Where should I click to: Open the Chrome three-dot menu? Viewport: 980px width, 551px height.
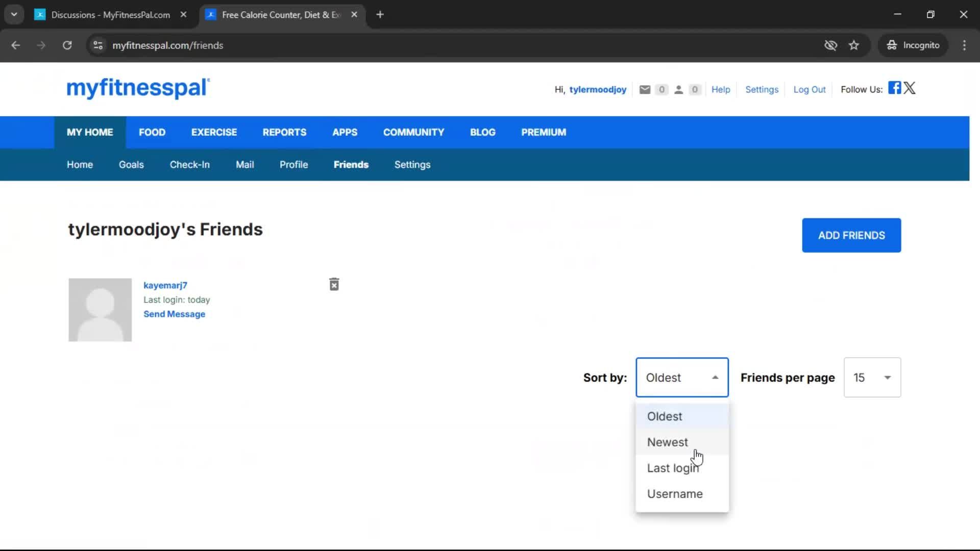[964, 45]
